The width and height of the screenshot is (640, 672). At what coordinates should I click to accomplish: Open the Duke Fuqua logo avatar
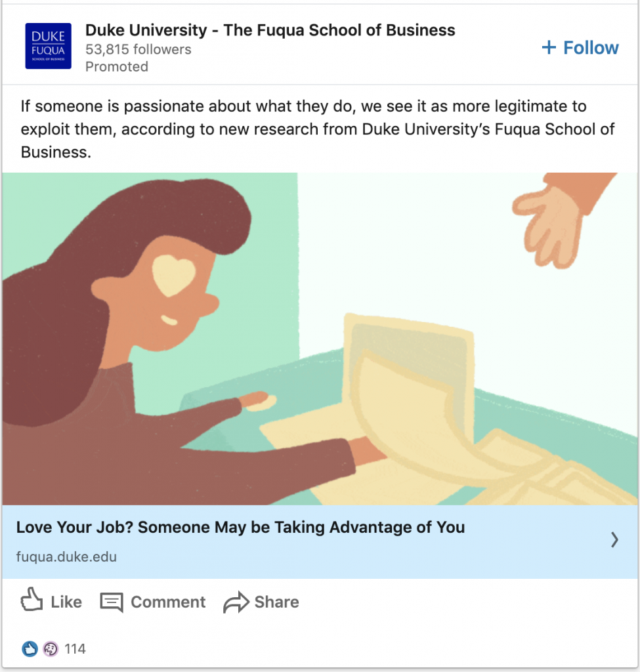point(48,45)
